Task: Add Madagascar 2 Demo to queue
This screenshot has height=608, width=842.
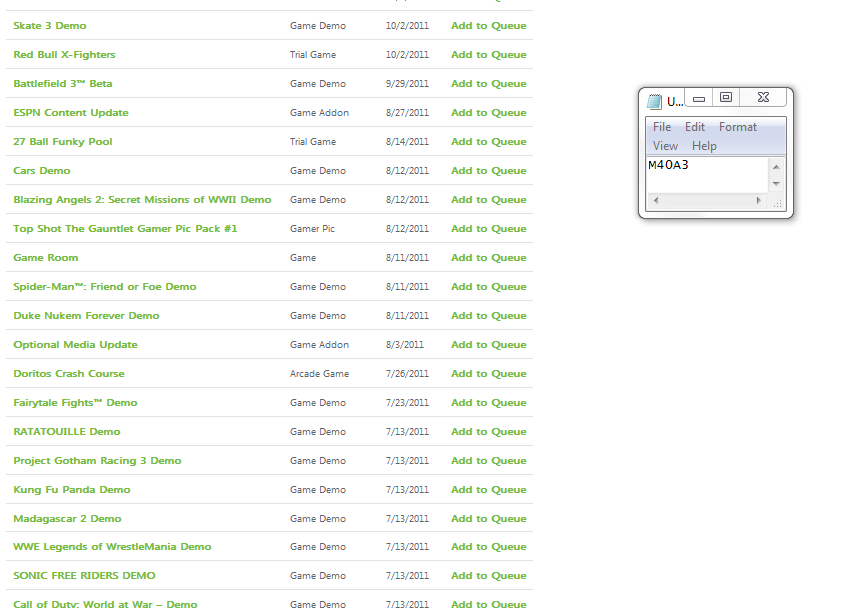Action: tap(489, 519)
